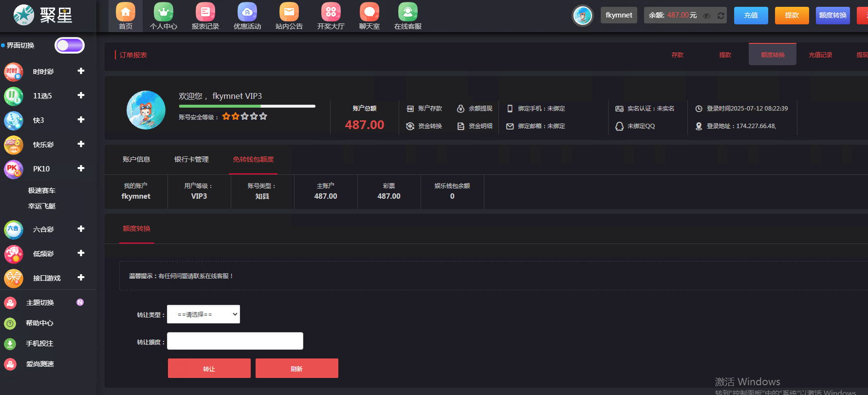
Task: Hide the balance using eye icon
Action: [707, 16]
